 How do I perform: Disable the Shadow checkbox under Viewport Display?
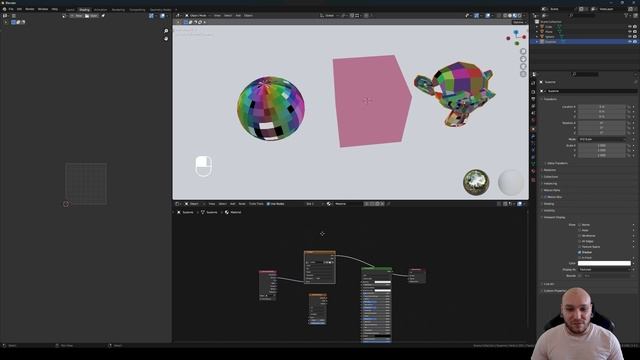click(x=580, y=252)
